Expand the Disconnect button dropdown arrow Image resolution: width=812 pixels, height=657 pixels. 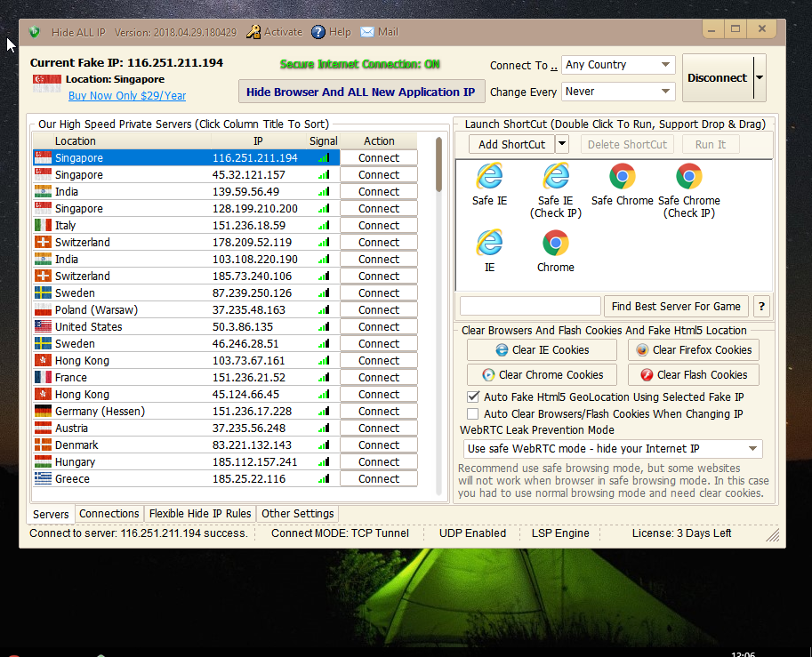(760, 77)
